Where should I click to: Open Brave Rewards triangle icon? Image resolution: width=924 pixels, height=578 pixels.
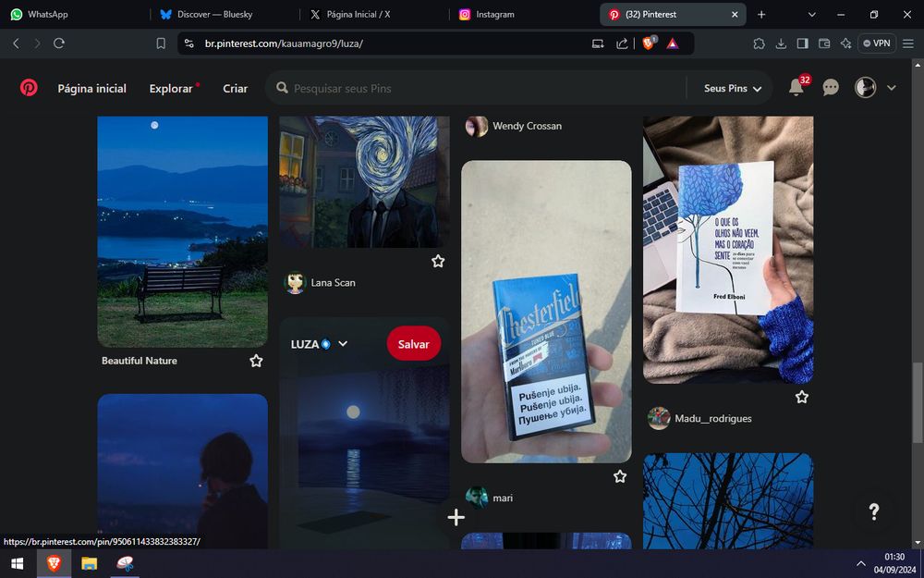(673, 43)
